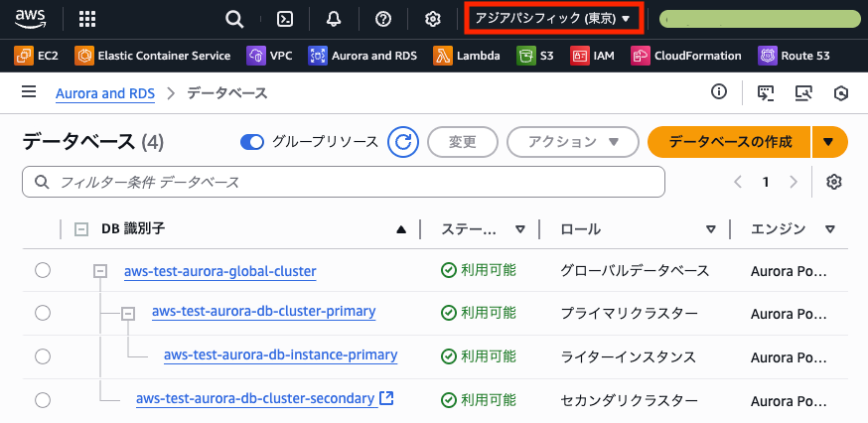Click Aurora and RDS breadcrumb link
The height and width of the screenshot is (423, 868).
[105, 93]
